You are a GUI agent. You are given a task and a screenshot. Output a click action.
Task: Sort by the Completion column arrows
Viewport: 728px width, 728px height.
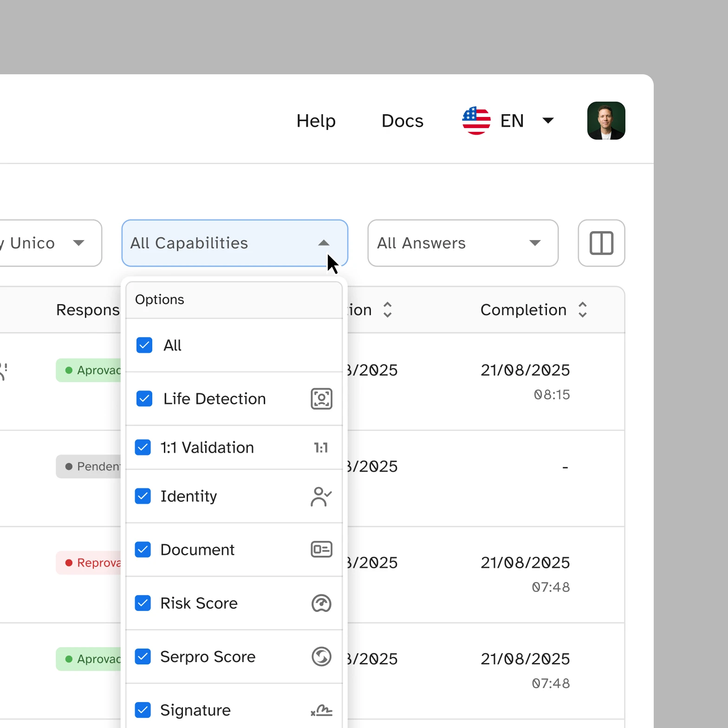click(583, 310)
